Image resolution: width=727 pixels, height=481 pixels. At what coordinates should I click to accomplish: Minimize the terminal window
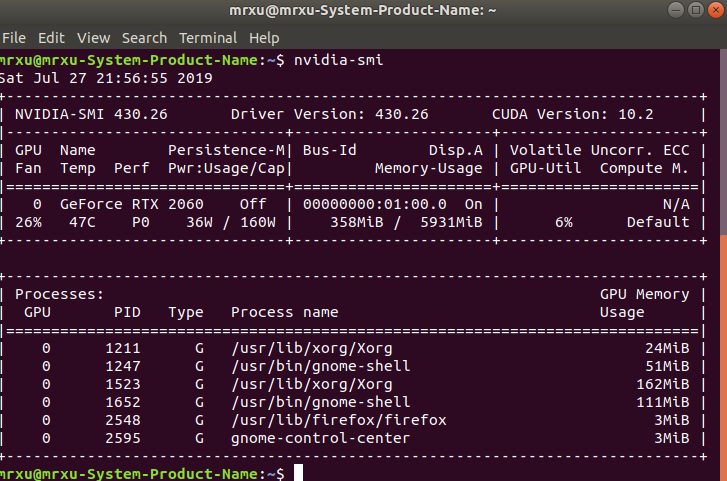point(676,10)
